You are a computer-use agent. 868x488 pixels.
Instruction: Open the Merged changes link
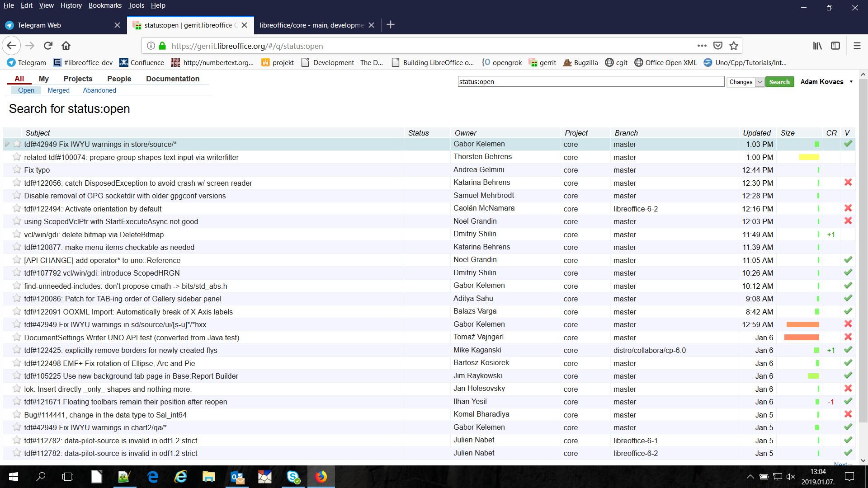[59, 90]
